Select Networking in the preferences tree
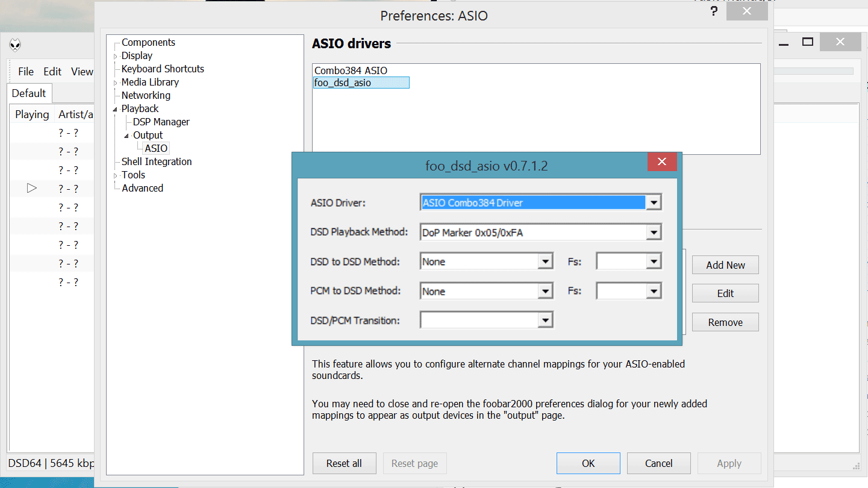The height and width of the screenshot is (488, 868). click(146, 95)
